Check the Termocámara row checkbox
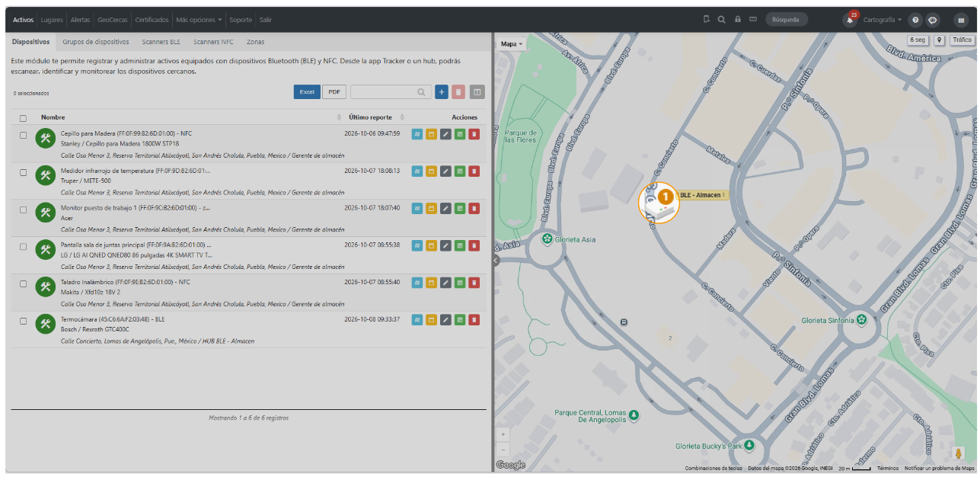The image size is (980, 477). tap(23, 321)
